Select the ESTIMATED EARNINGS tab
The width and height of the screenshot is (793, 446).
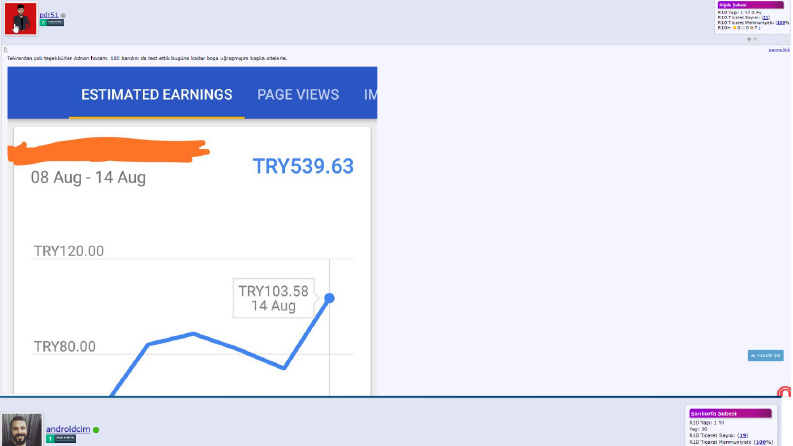coord(157,95)
